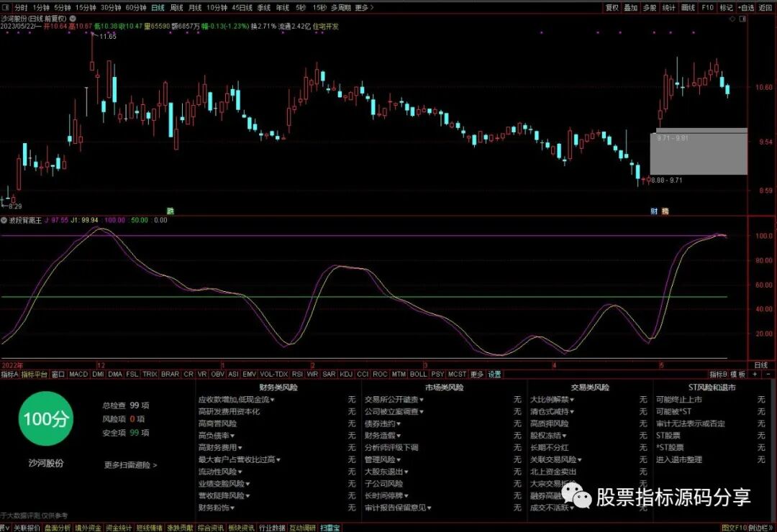Click the green 100分 score circle
777x532 pixels.
[x=45, y=419]
